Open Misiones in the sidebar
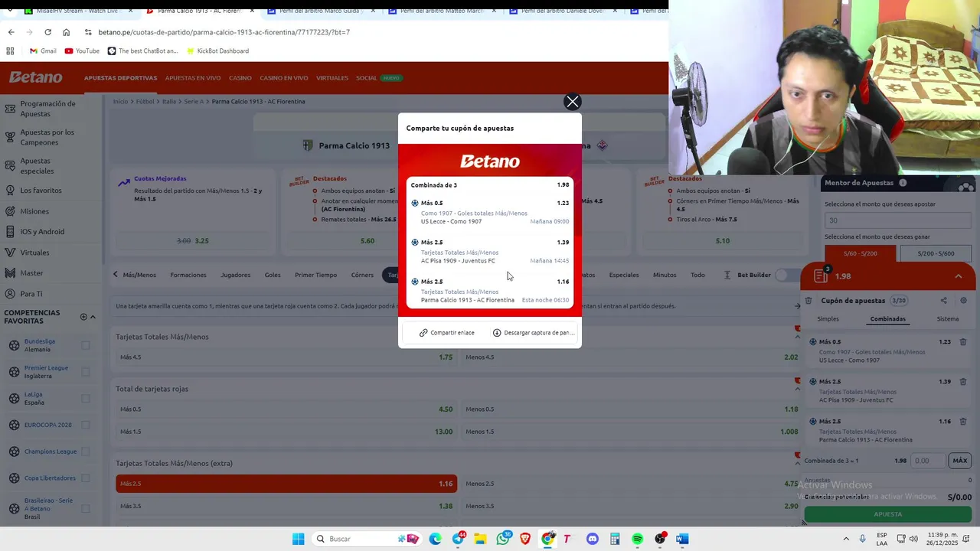980x551 pixels. pyautogui.click(x=34, y=211)
